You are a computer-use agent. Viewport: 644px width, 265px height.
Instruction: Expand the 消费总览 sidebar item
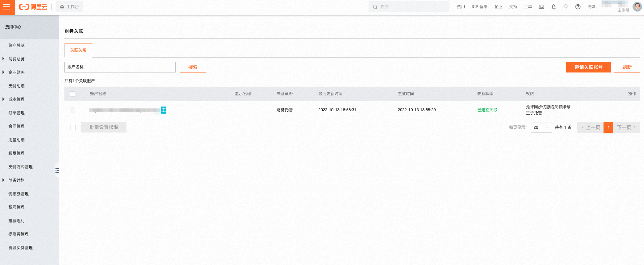point(17,59)
